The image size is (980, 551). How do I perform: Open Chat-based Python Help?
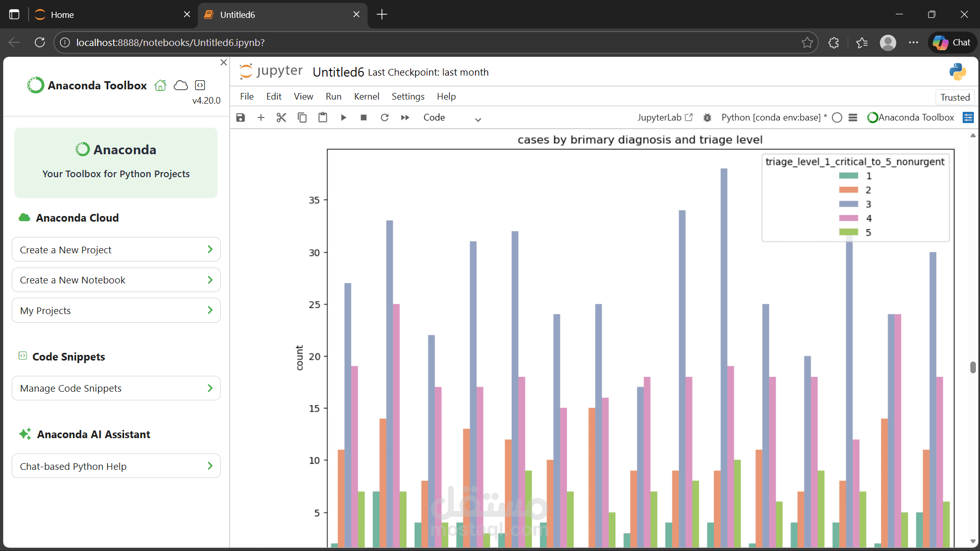click(116, 466)
